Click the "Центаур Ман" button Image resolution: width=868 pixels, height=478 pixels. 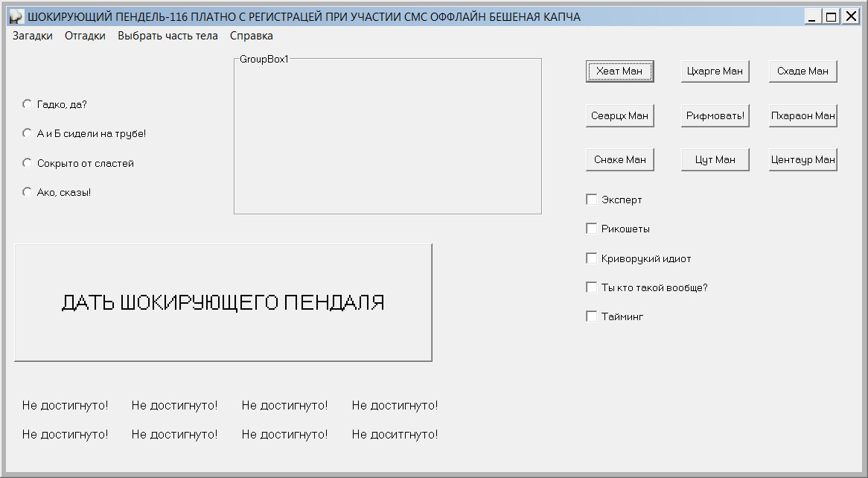802,159
